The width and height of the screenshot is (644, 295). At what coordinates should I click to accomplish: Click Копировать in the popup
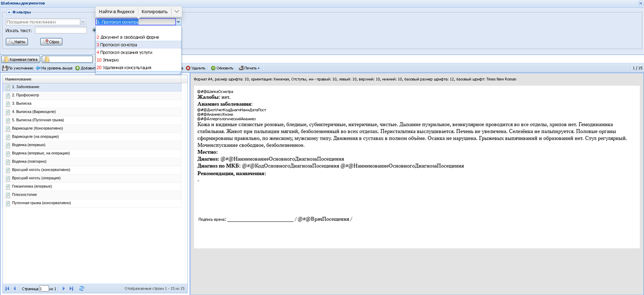coord(154,11)
